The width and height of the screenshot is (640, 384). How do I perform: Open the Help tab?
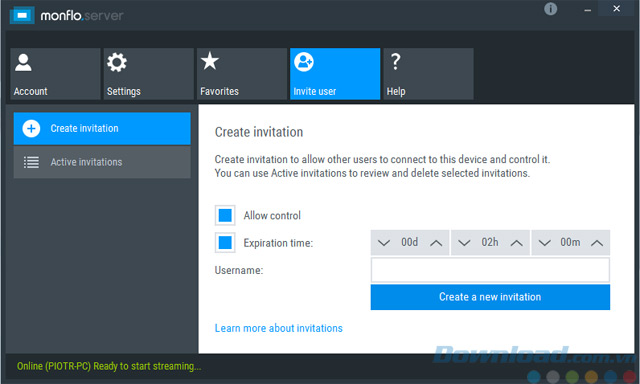point(428,74)
